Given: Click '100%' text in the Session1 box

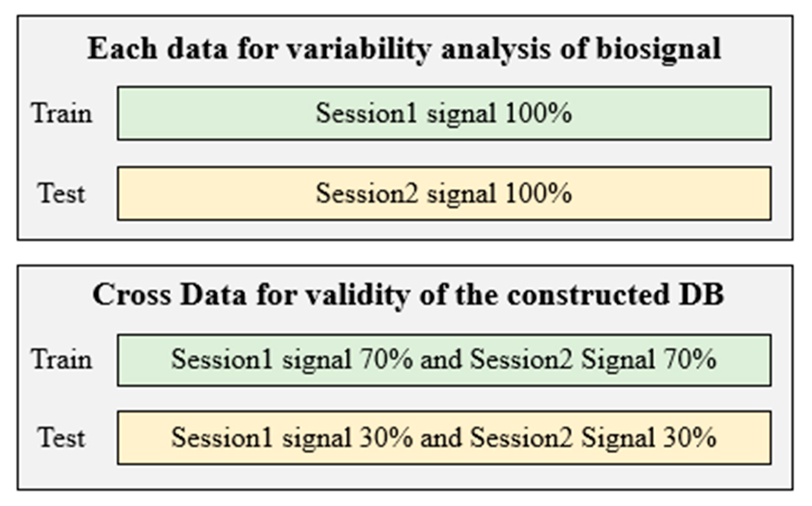Looking at the screenshot, I should pyautogui.click(x=538, y=112).
